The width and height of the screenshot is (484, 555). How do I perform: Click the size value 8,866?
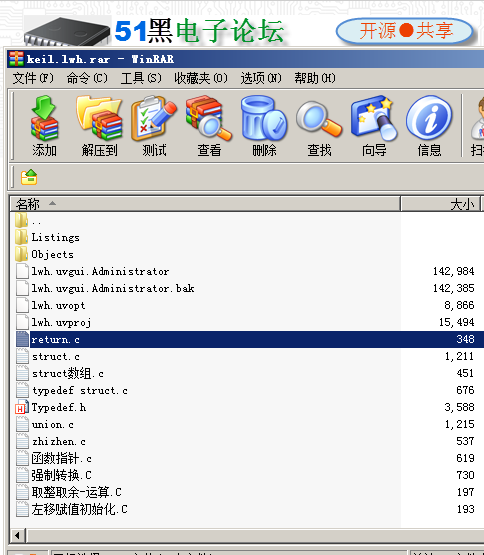tap(459, 305)
